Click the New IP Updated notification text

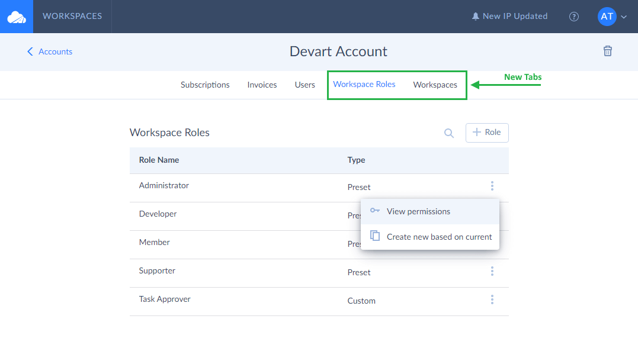515,16
